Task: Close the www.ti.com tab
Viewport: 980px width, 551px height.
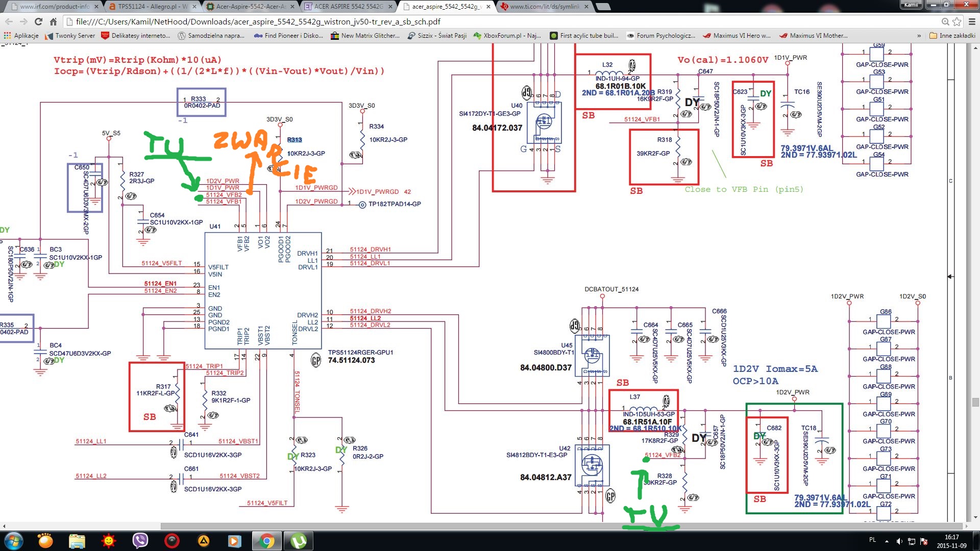Action: [586, 7]
